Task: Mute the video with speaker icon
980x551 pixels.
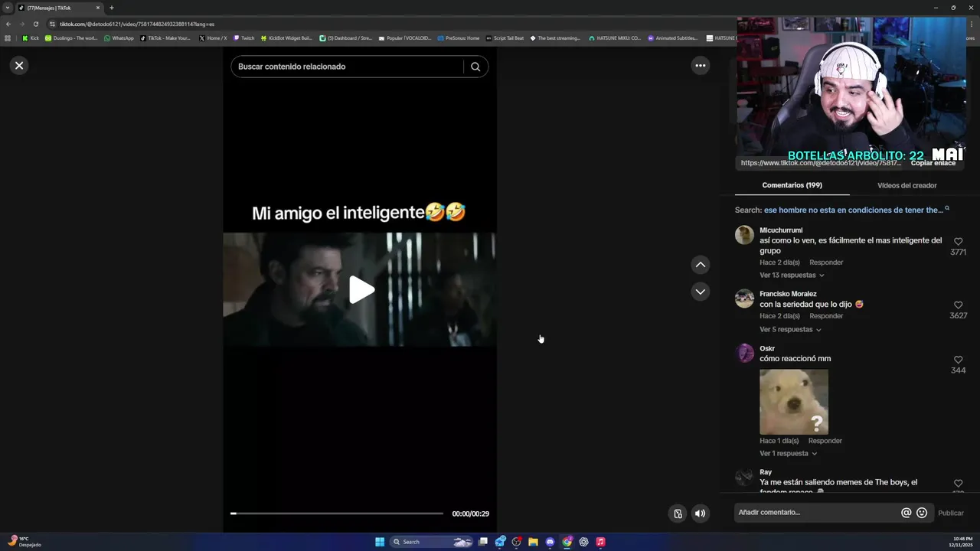Action: tap(700, 514)
